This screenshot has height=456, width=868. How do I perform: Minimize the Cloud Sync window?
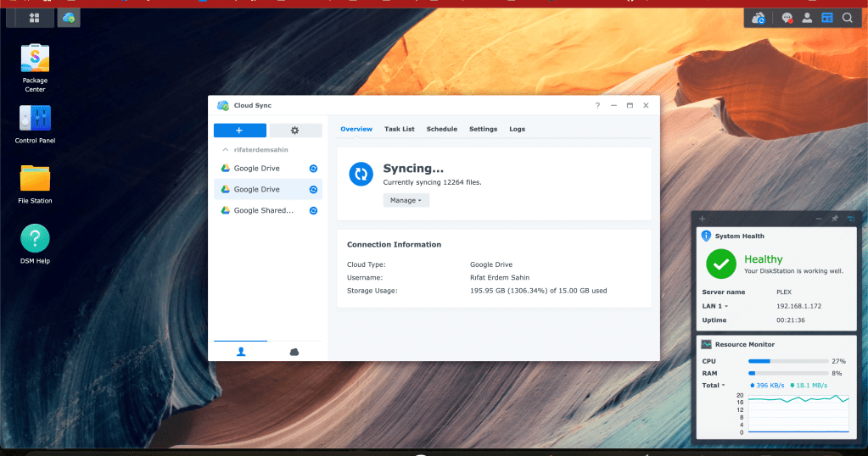pyautogui.click(x=613, y=105)
